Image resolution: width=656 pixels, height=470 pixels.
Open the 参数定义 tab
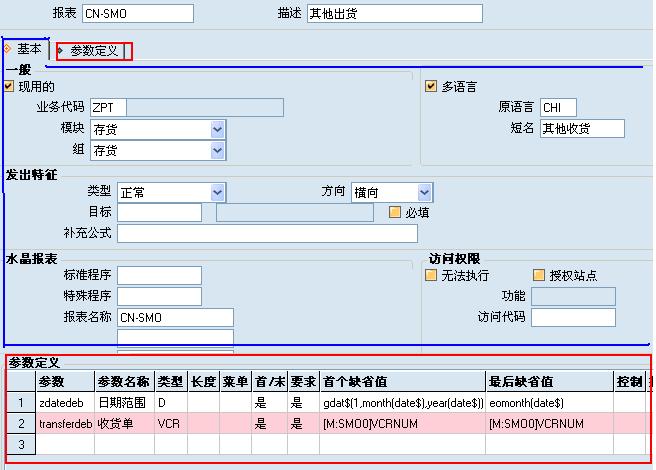[x=93, y=51]
